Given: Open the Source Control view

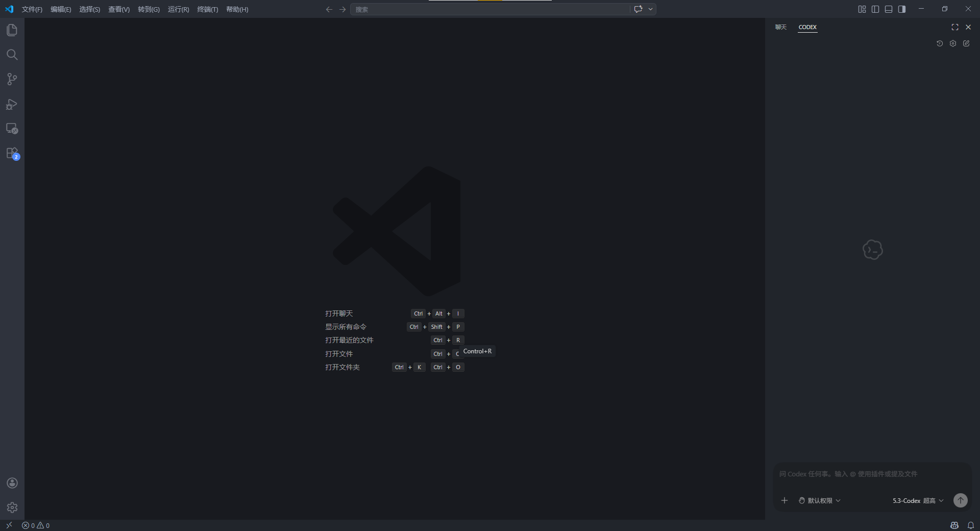Looking at the screenshot, I should (x=12, y=79).
